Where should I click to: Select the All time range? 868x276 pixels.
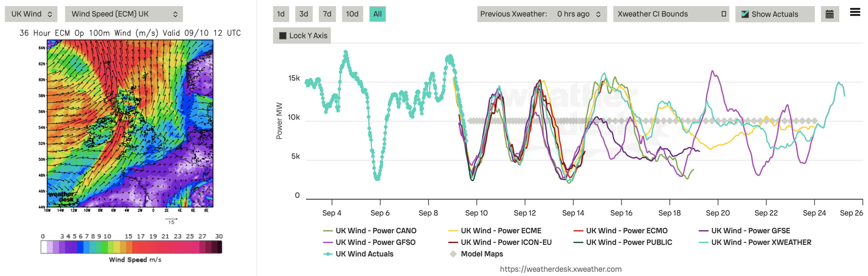(377, 14)
